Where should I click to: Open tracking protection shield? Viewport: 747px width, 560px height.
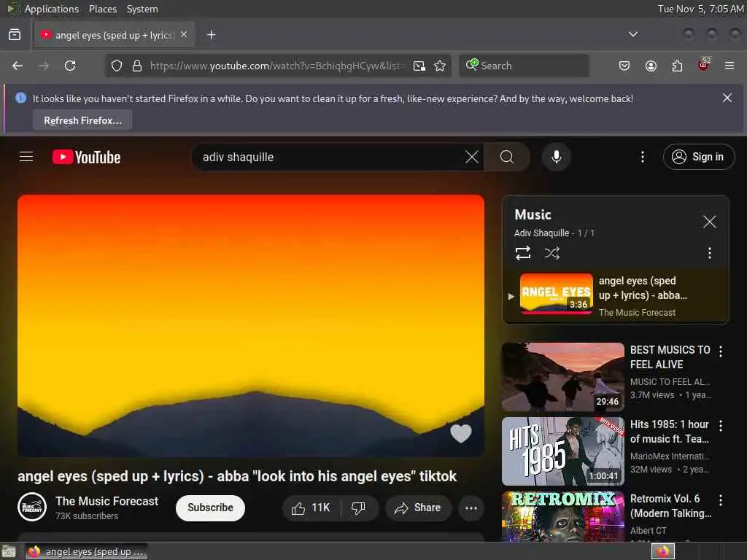click(117, 66)
